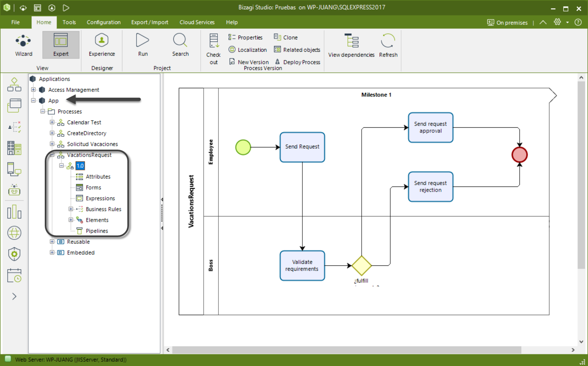
Task: Click the horizontal scrollbar of the diagram
Action: [x=346, y=350]
